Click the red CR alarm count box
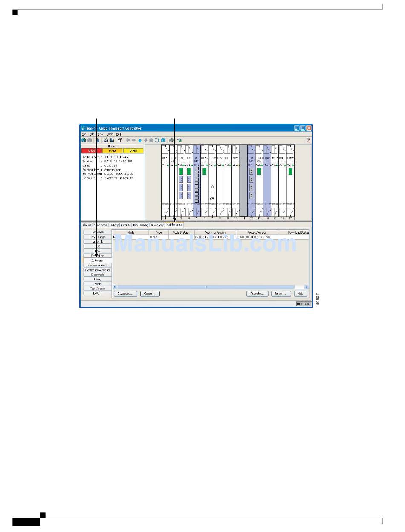Viewport: 405px width, 532px height. (92, 150)
